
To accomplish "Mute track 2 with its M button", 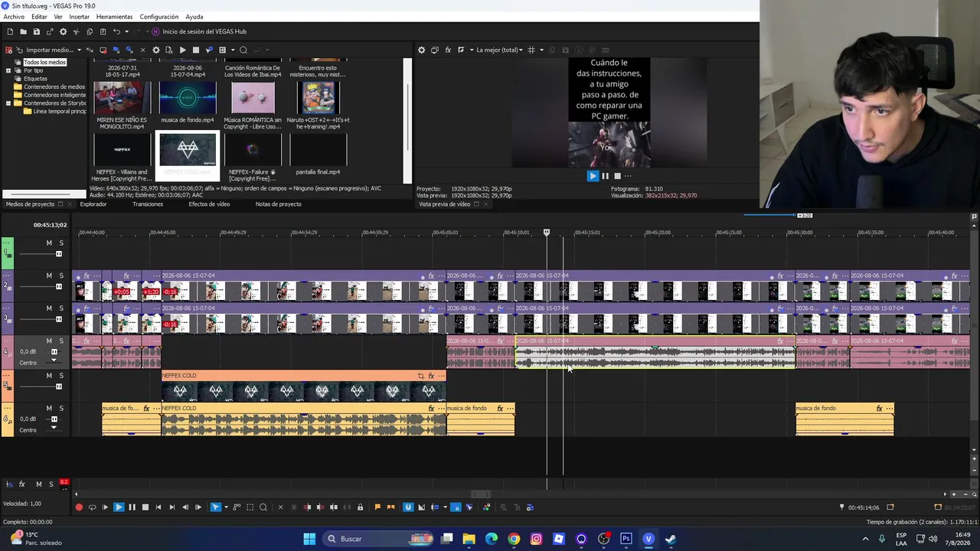I will coord(49,275).
